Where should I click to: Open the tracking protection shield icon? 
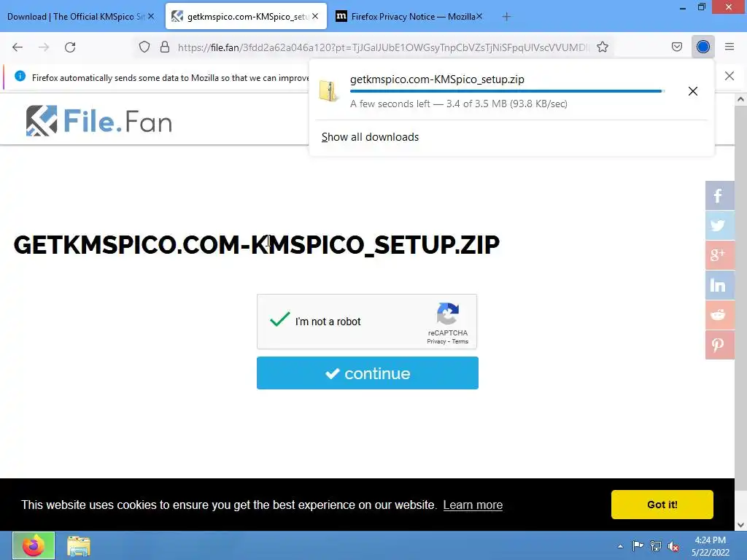tap(144, 47)
